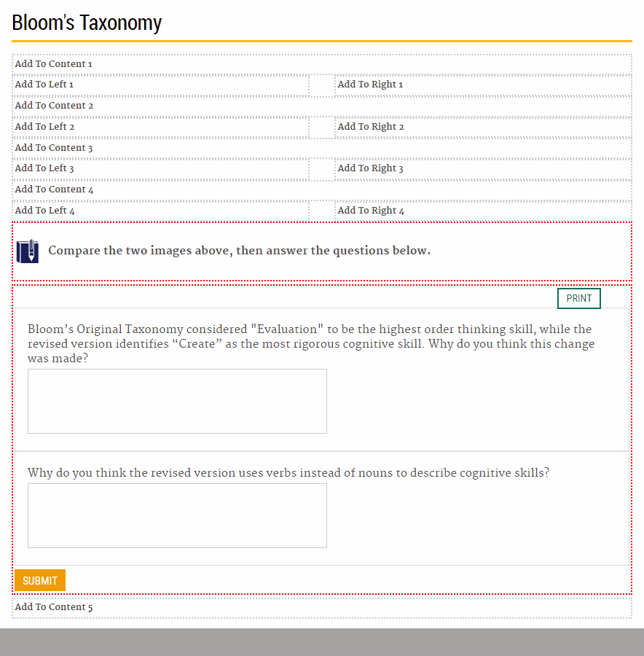Viewport: 644px width, 656px height.
Task: Click the 'Compare the two images above' instruction text
Action: pyautogui.click(x=239, y=251)
